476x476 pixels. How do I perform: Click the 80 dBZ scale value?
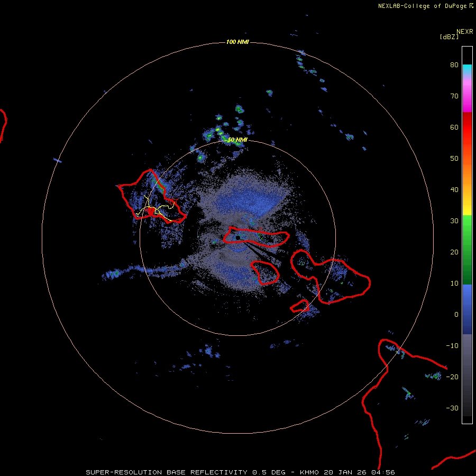(454, 65)
